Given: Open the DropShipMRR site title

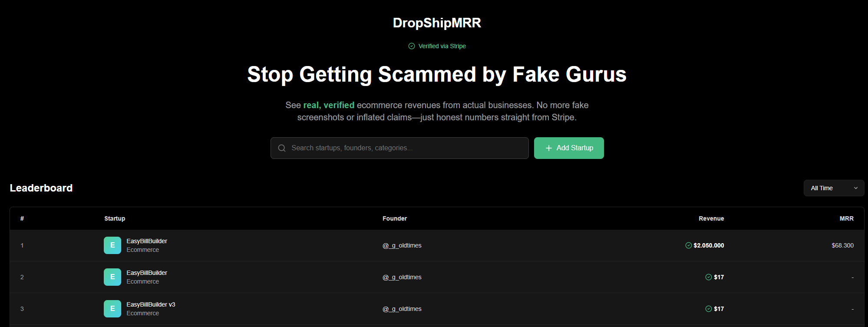Looking at the screenshot, I should pos(437,23).
